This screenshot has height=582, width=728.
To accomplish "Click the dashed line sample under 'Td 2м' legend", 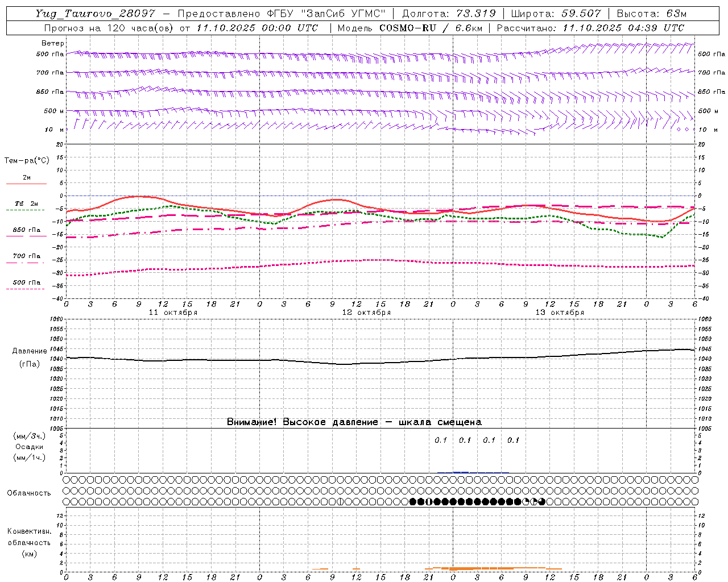I will point(26,210).
